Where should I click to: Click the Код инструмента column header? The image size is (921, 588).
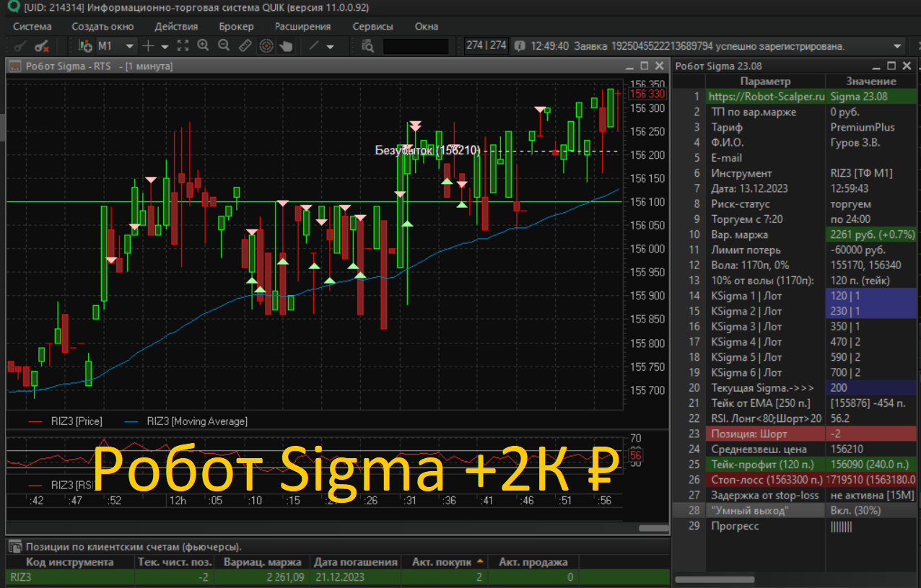[x=69, y=562]
